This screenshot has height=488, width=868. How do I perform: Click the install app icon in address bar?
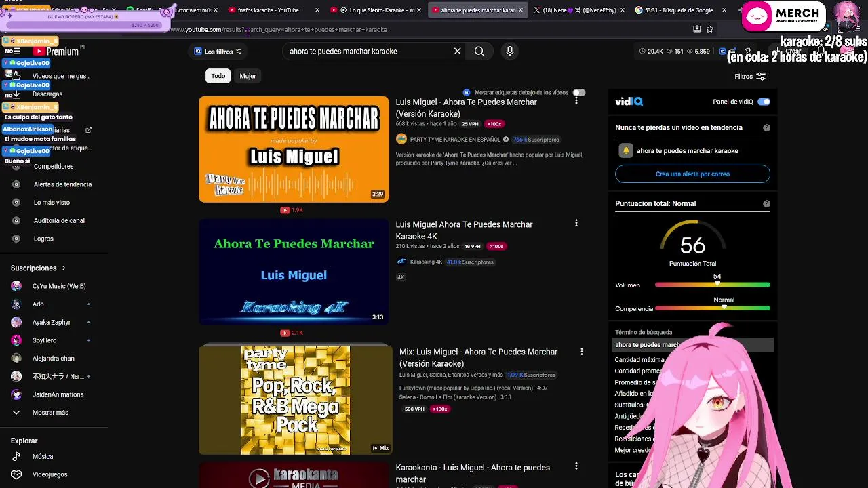coord(697,29)
